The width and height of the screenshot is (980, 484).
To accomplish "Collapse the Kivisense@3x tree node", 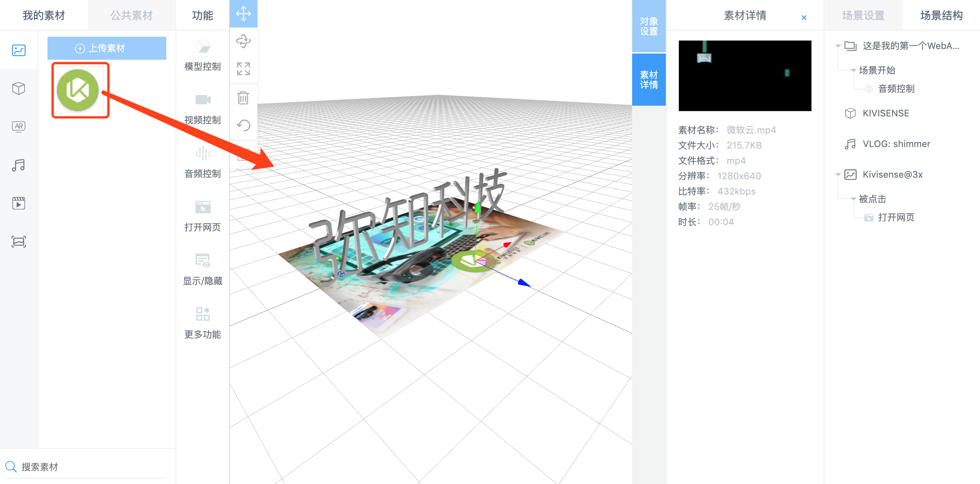I will tap(838, 175).
